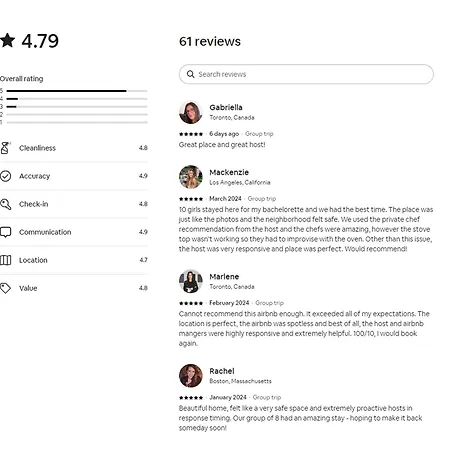Open Marlene's profile photo
Image resolution: width=450 pixels, height=450 pixels.
(191, 281)
